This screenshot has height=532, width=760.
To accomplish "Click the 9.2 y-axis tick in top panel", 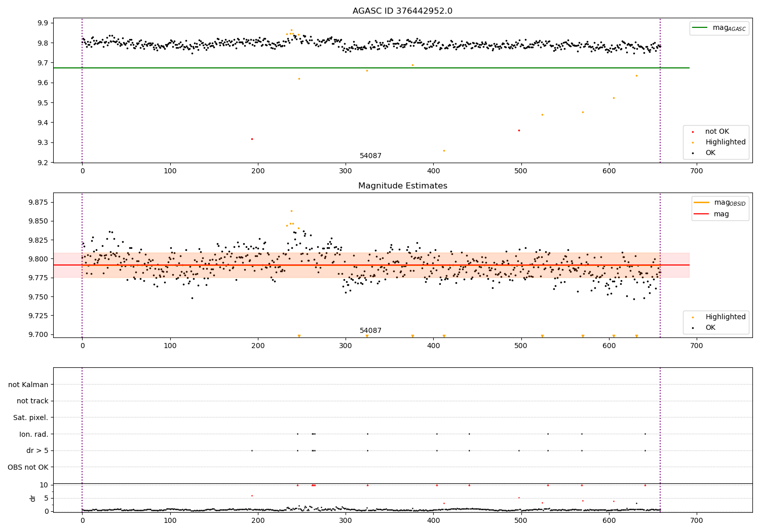I will click(43, 163).
